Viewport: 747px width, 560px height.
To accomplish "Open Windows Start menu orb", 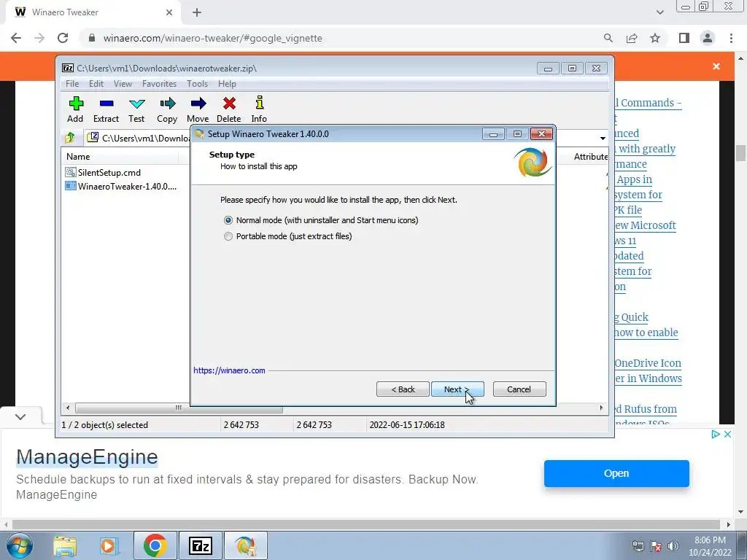I will [20, 545].
